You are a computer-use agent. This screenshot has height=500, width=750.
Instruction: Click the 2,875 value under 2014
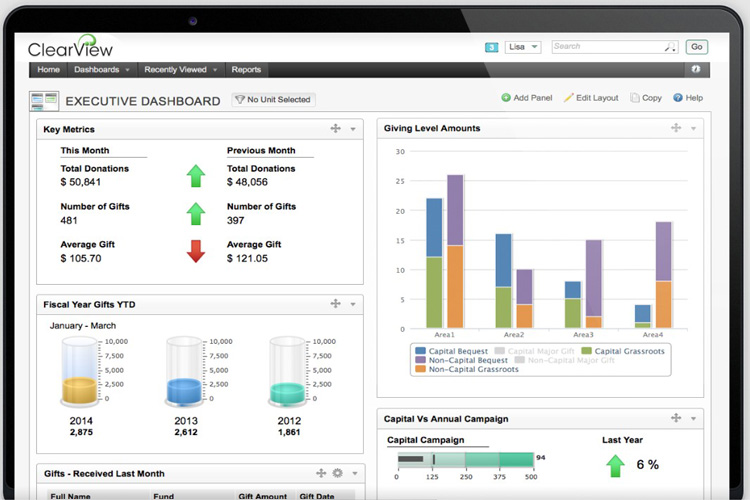click(x=81, y=432)
